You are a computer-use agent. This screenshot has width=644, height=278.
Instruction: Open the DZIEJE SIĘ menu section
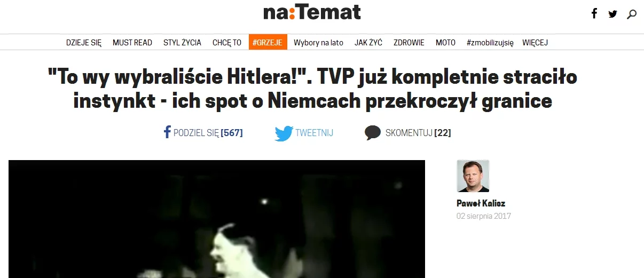pos(84,43)
